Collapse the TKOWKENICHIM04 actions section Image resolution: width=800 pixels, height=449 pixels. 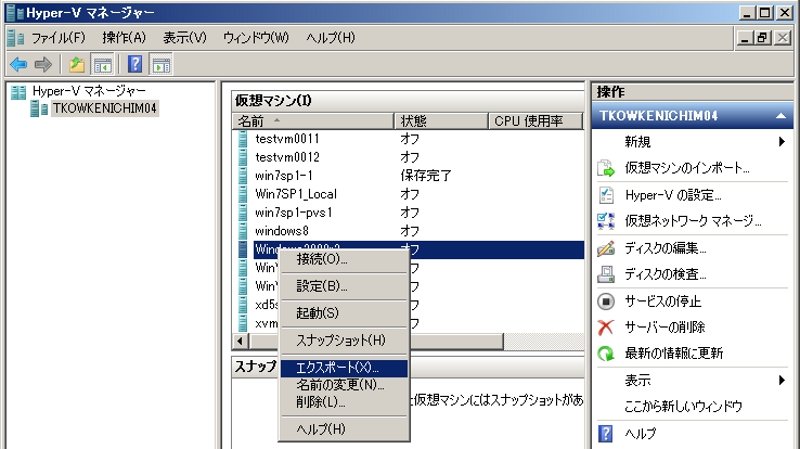click(x=781, y=116)
